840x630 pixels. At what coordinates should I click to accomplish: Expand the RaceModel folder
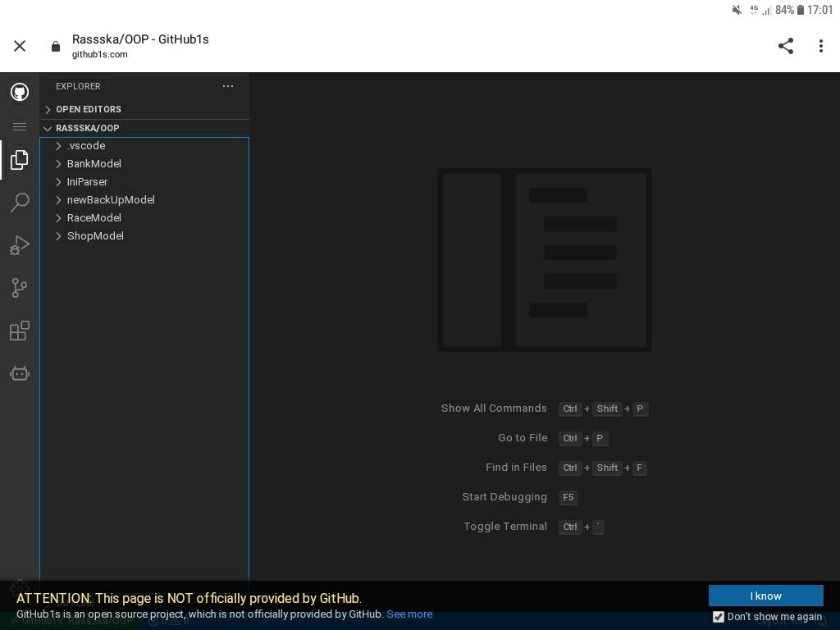click(144, 218)
